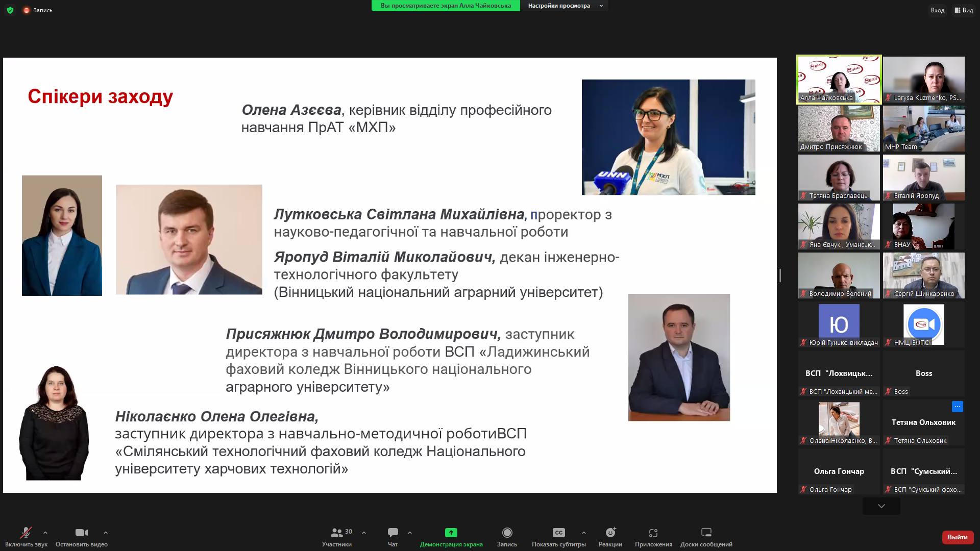Open Приложения apps panel
Viewport: 980px width, 551px height.
click(653, 537)
